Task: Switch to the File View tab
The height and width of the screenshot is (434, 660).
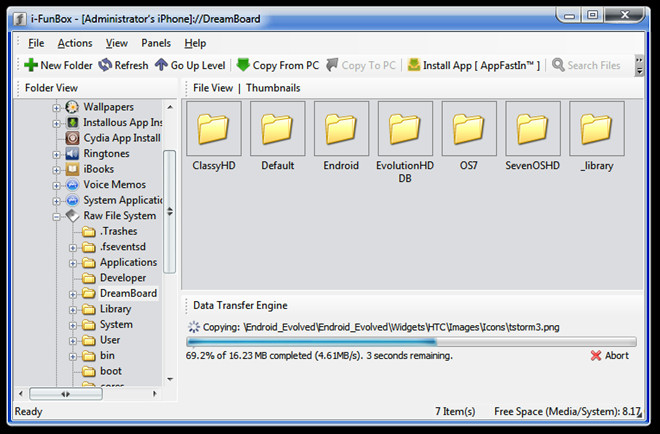Action: tap(213, 88)
